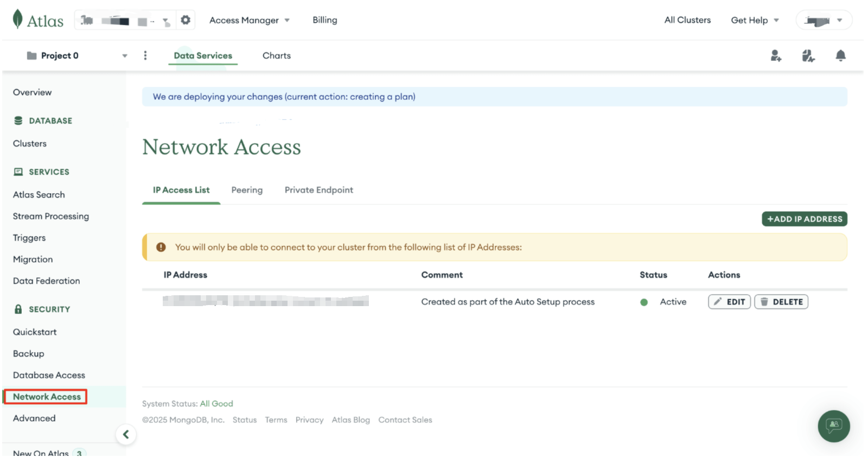Click the IP Address column header

pyautogui.click(x=186, y=275)
